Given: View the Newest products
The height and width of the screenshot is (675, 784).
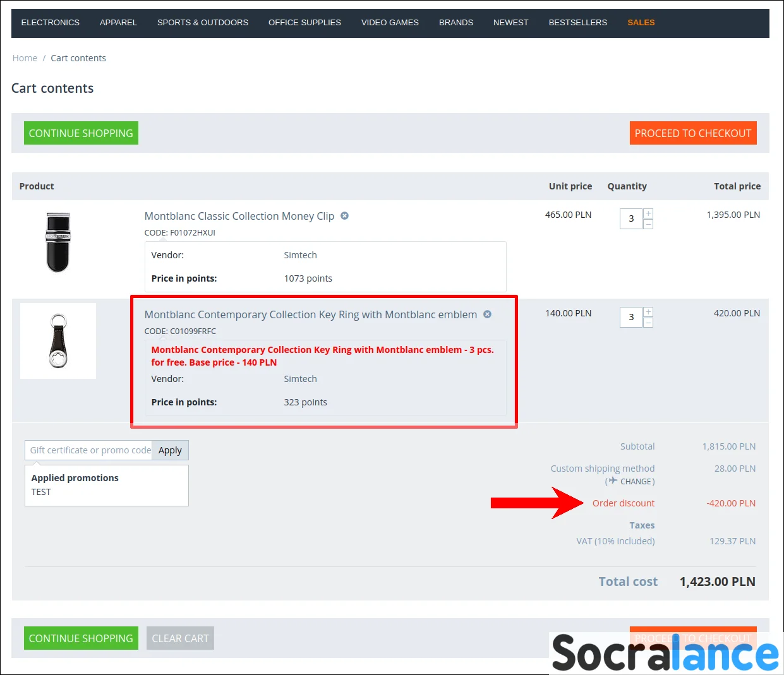Looking at the screenshot, I should pyautogui.click(x=510, y=23).
